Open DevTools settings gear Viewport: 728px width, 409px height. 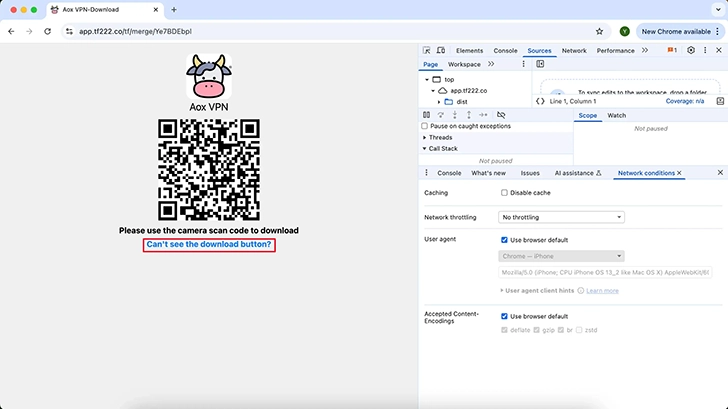click(x=691, y=50)
